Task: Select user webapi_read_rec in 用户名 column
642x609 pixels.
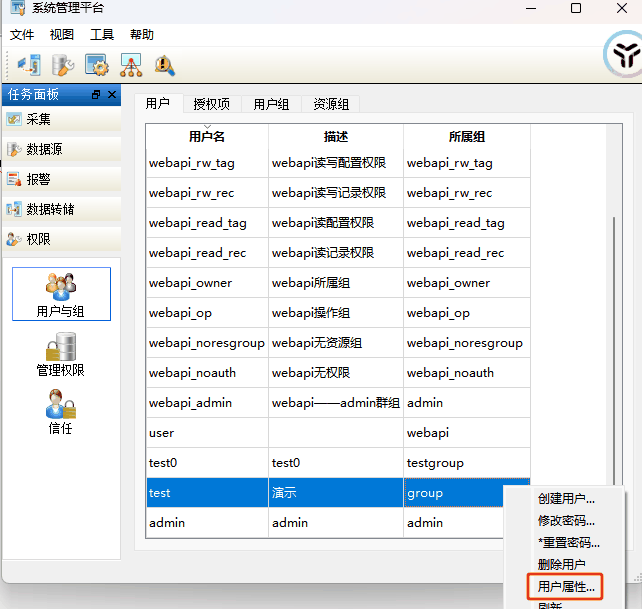Action: (207, 253)
